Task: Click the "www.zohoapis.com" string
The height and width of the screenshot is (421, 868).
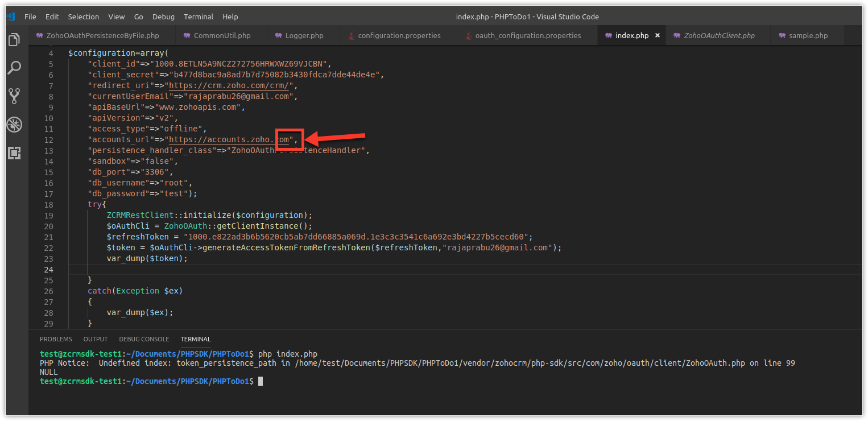Action: (x=199, y=107)
